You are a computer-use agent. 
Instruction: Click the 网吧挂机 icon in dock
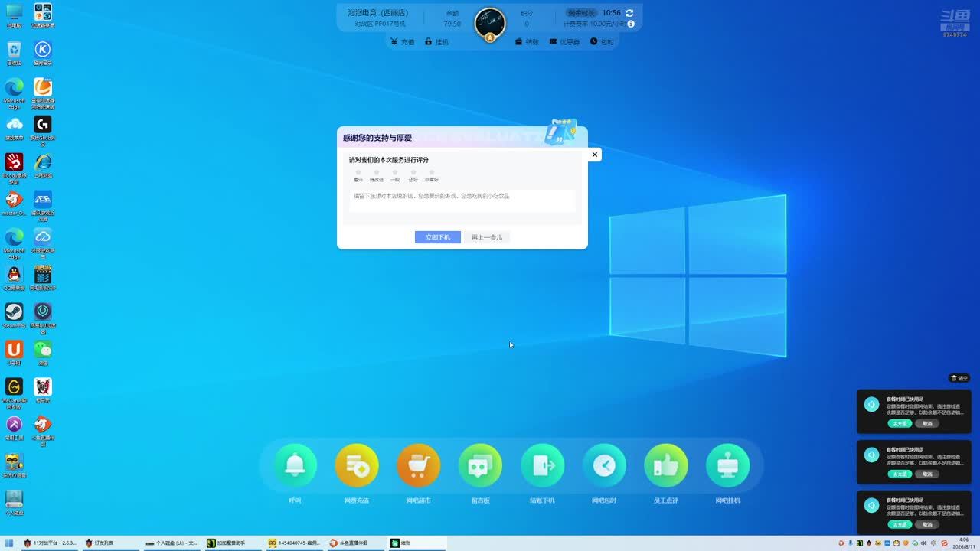pyautogui.click(x=728, y=465)
